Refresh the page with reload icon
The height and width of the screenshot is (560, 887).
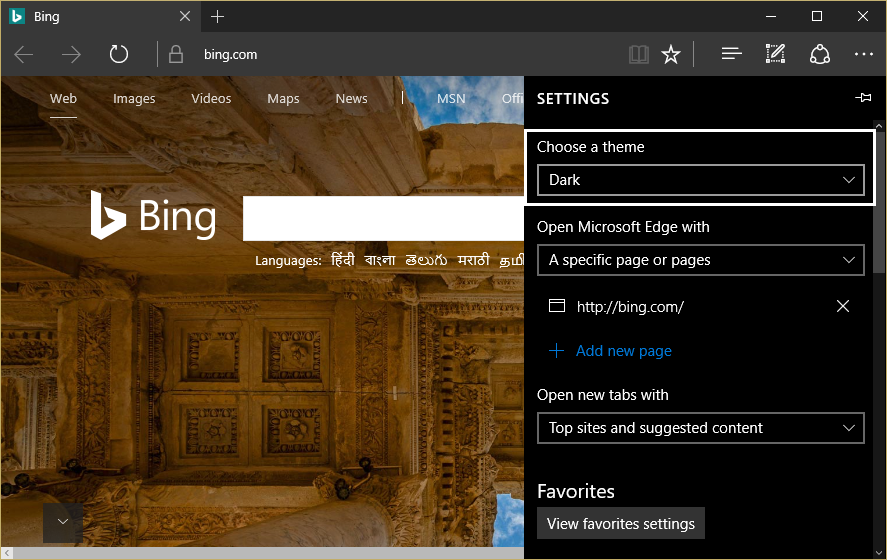coord(119,55)
